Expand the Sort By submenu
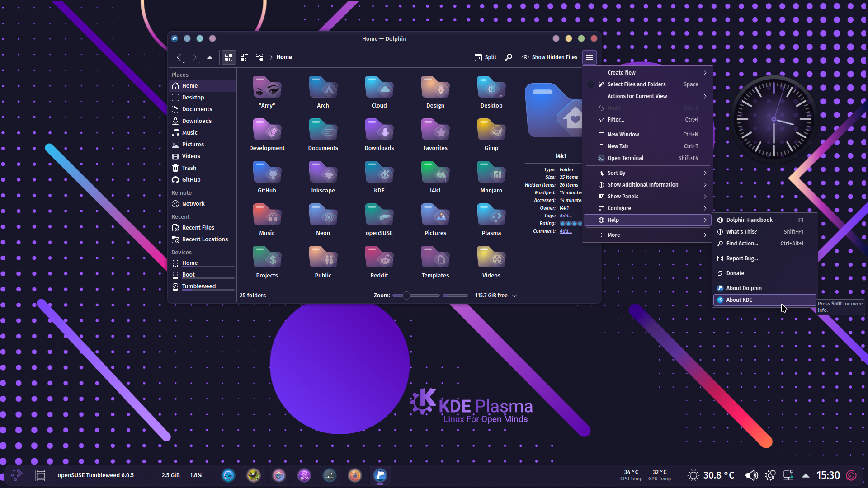This screenshot has width=868, height=488. pyautogui.click(x=648, y=173)
